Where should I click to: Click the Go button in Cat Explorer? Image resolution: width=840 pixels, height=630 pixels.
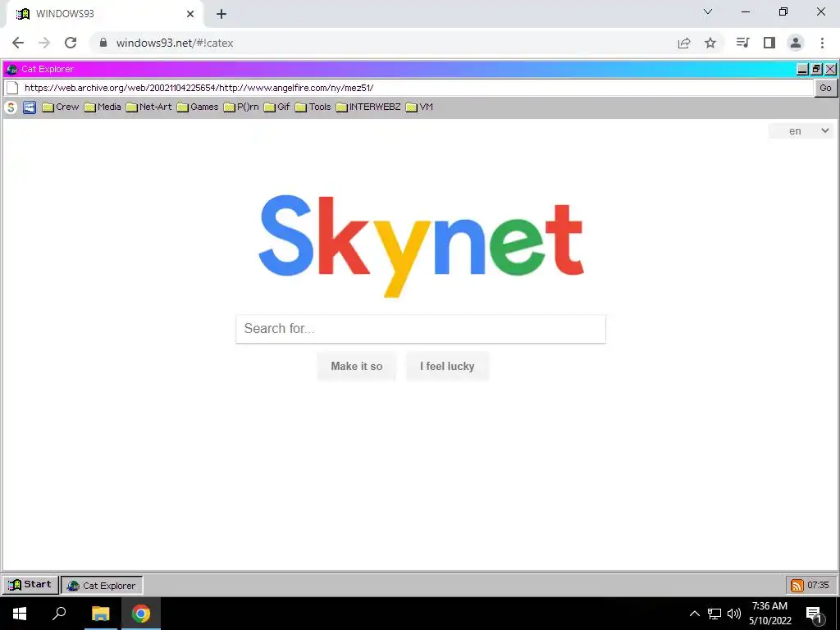click(825, 88)
